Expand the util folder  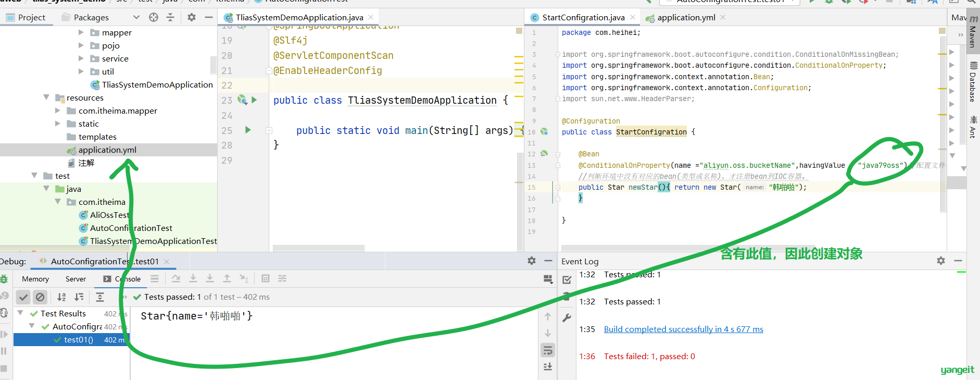click(81, 71)
